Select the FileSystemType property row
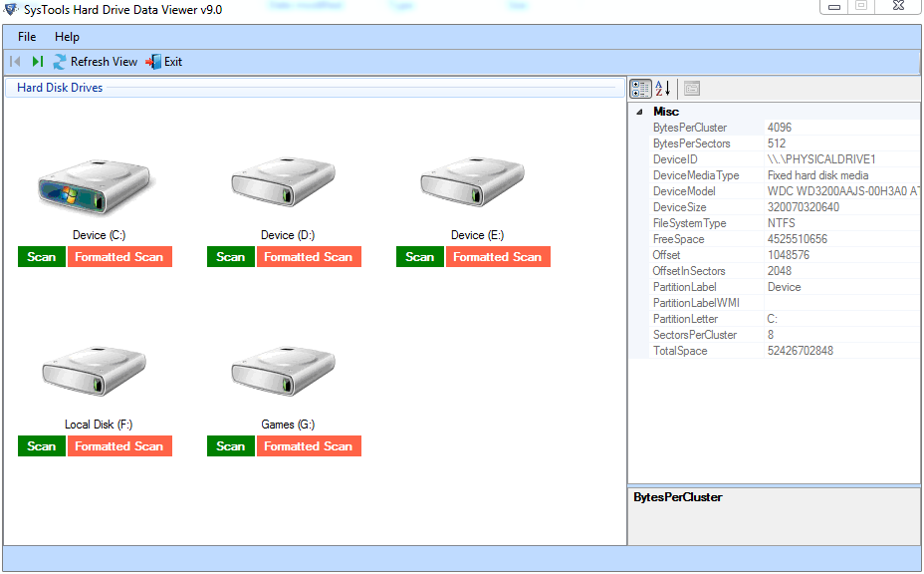Image resolution: width=924 pixels, height=574 pixels. [784, 223]
